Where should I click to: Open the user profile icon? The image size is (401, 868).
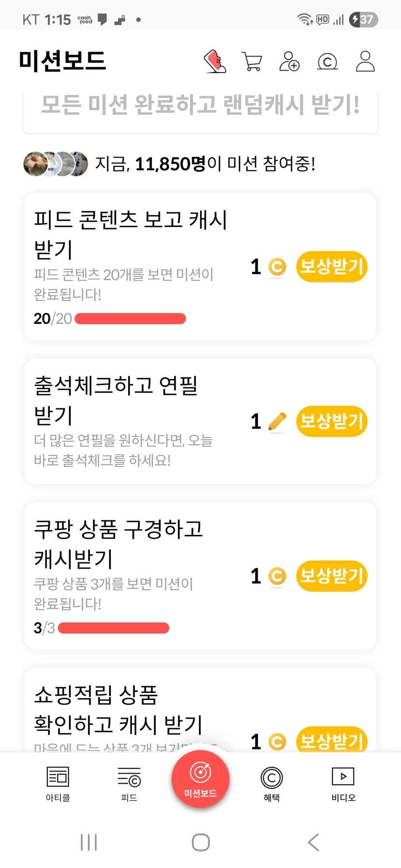pos(365,61)
